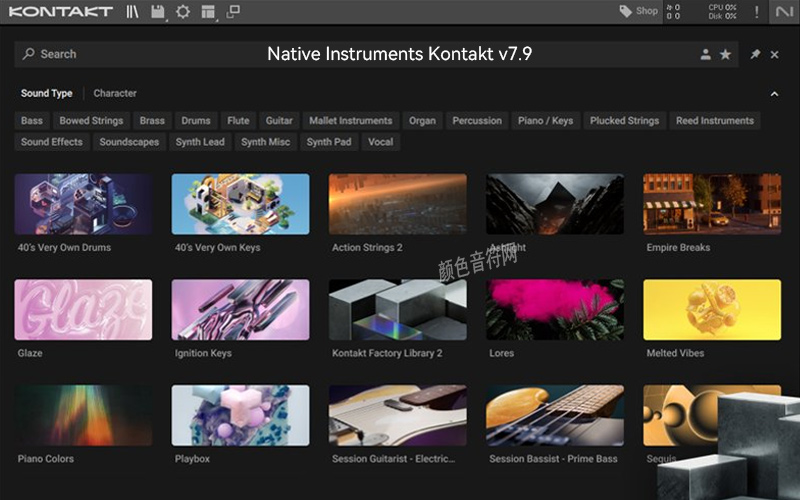
Task: Open the Glaze library thumbnail
Action: coord(83,310)
